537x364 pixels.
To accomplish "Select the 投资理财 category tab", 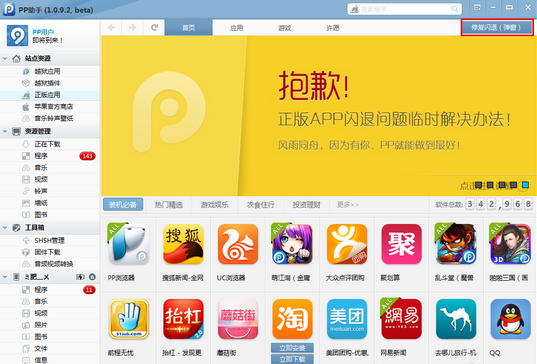I will [307, 205].
